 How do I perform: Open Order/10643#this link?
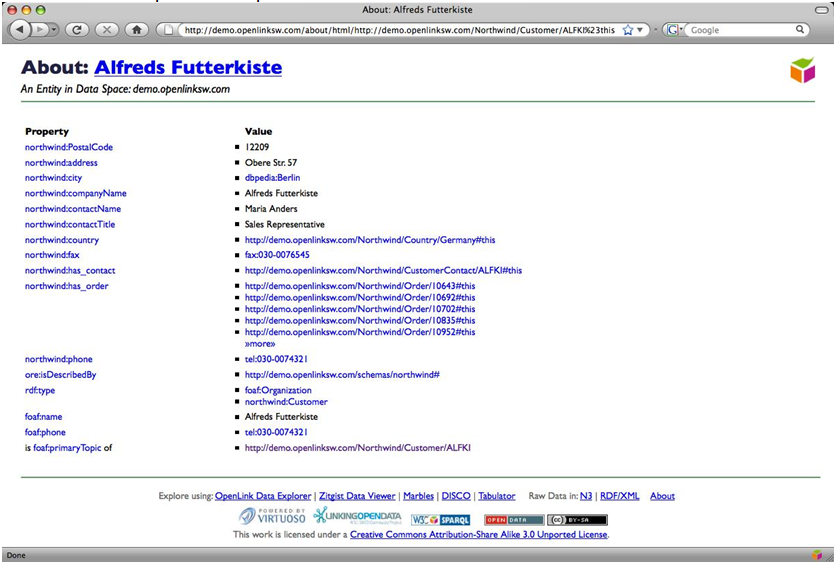tap(360, 286)
